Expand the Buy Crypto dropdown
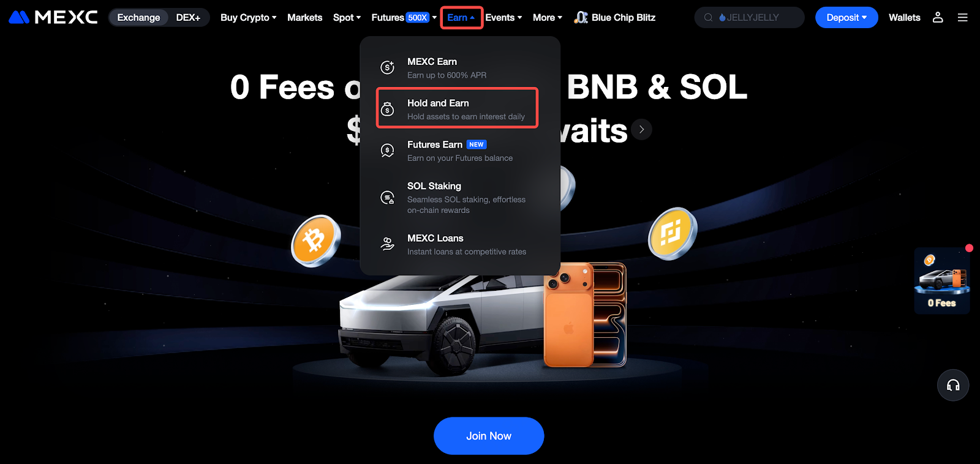The image size is (980, 464). pyautogui.click(x=249, y=17)
